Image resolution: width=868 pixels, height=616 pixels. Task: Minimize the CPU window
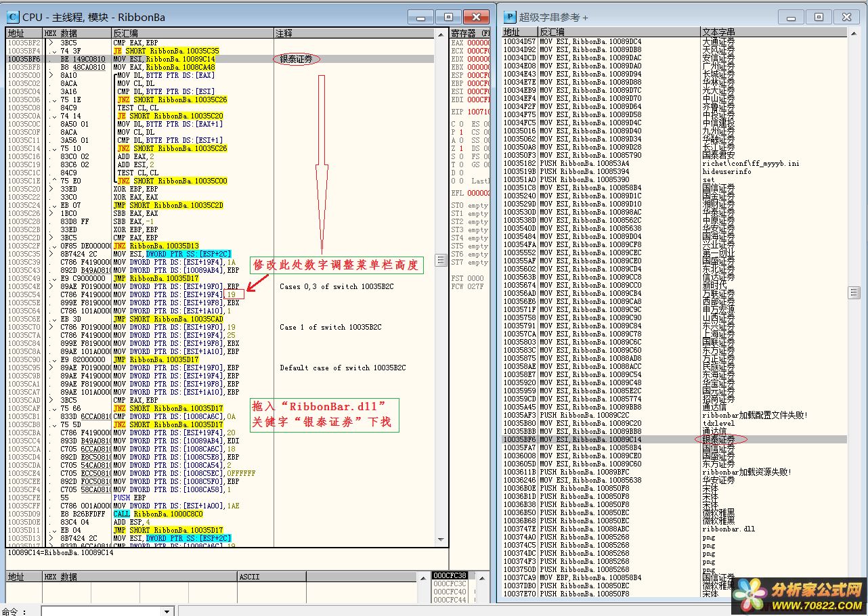point(422,17)
